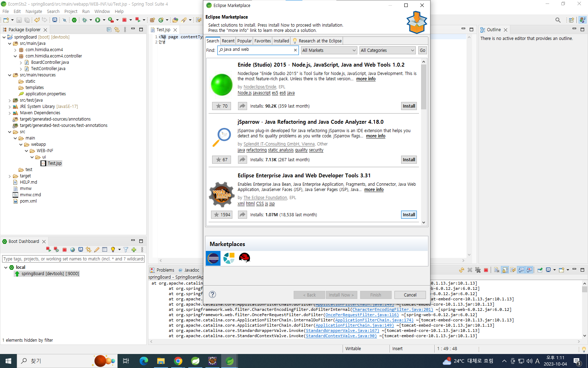Click the red Stop icon in main toolbar
Viewport: 588px width, 368px height.
tap(124, 20)
